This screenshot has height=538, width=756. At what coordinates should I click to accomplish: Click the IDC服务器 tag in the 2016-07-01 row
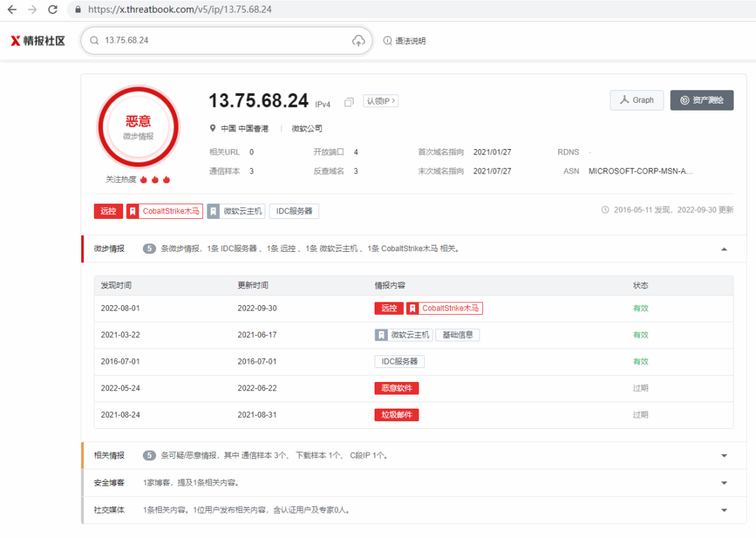400,362
